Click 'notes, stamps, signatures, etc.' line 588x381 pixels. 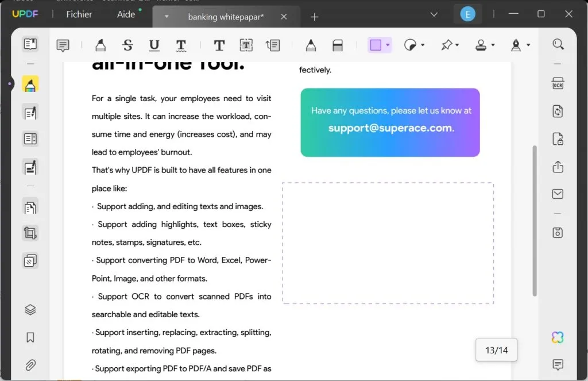pos(146,242)
